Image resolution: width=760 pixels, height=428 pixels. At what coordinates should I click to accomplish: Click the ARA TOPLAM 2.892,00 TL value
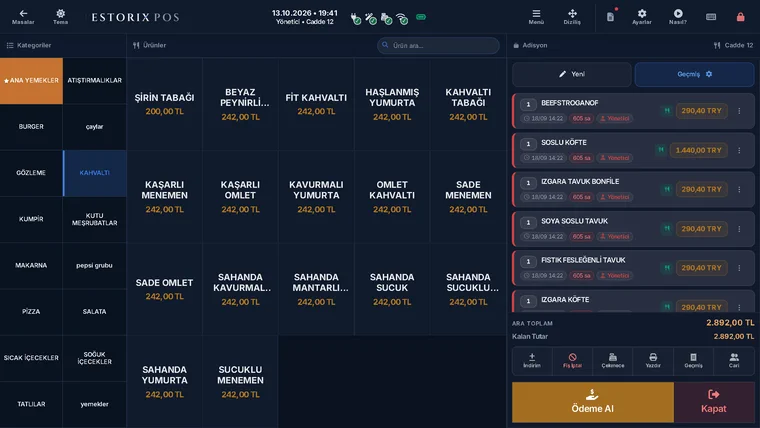click(730, 323)
